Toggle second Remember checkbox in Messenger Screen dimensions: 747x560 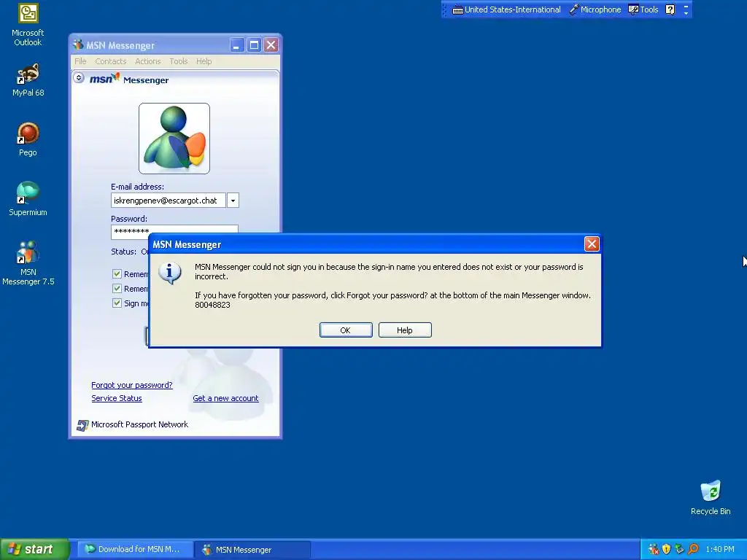point(117,288)
